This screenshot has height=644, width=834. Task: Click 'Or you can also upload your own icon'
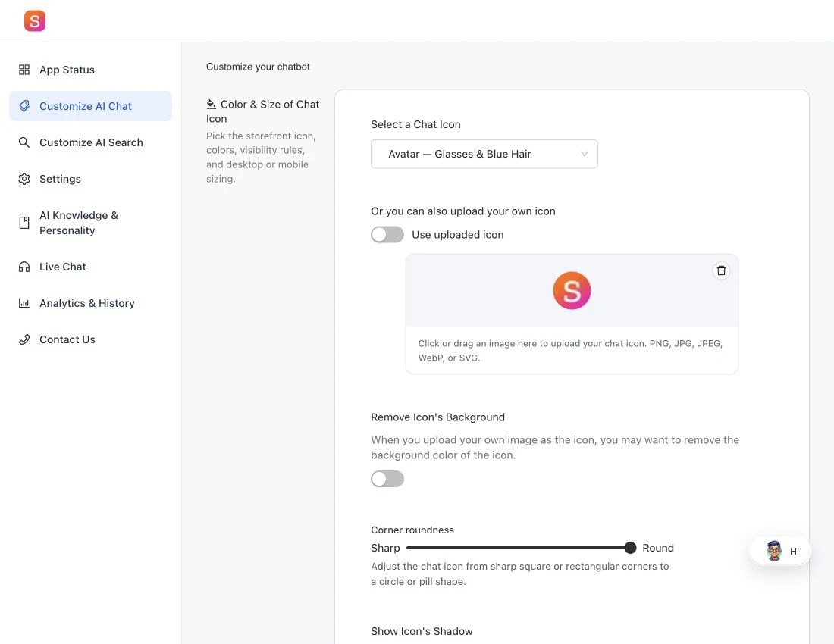[463, 211]
